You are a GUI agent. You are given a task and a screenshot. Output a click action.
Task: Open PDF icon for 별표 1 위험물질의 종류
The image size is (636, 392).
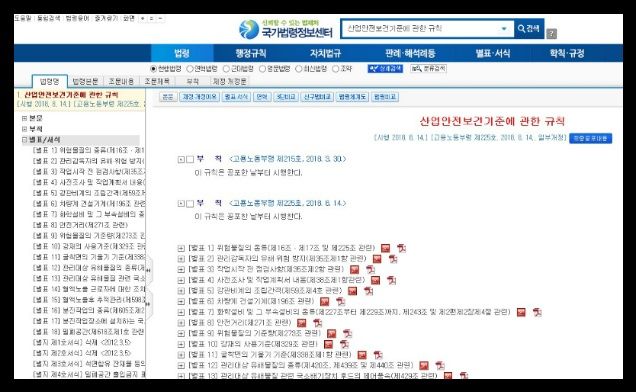402,248
